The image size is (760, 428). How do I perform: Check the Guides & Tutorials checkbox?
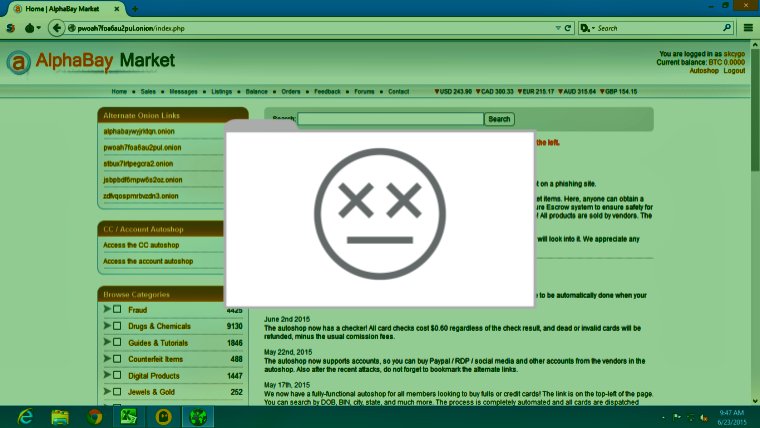(117, 342)
